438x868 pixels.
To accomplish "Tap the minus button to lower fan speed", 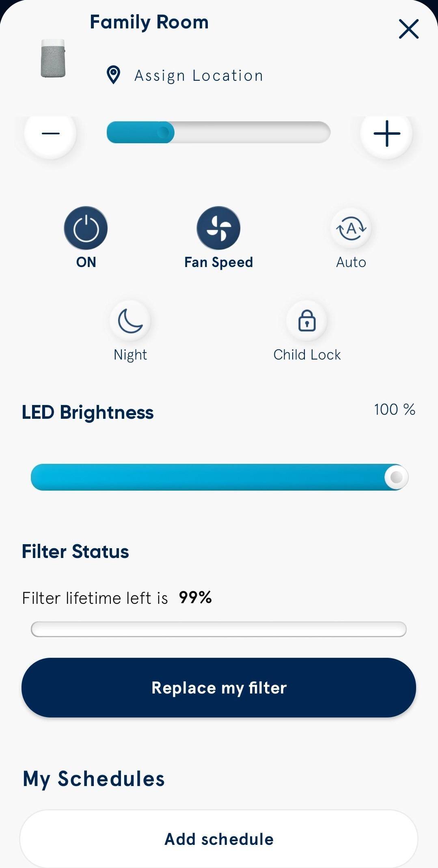I will point(51,134).
